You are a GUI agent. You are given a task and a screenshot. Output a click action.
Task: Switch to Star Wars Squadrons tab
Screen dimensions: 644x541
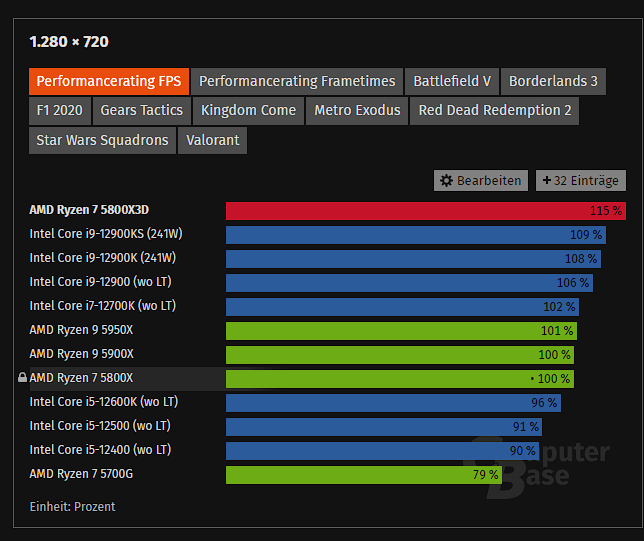(x=102, y=140)
